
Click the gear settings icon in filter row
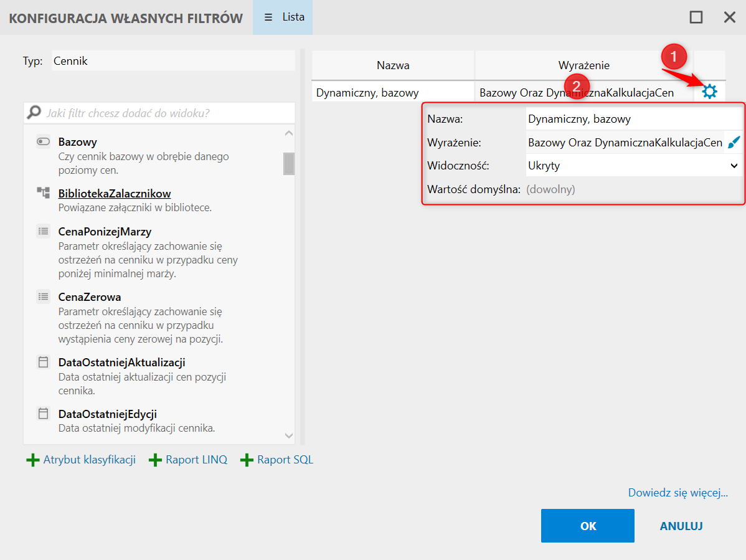pos(709,92)
